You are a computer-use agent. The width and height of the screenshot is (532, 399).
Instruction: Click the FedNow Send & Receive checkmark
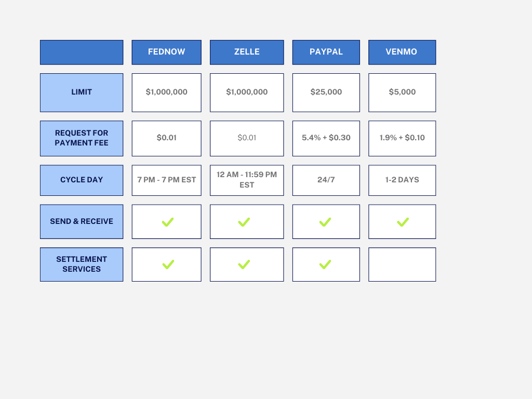(167, 222)
